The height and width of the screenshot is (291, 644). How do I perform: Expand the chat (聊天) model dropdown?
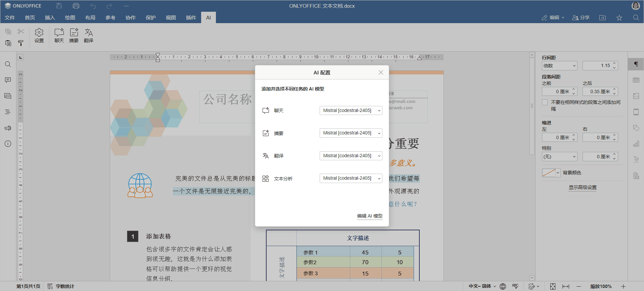tap(351, 110)
